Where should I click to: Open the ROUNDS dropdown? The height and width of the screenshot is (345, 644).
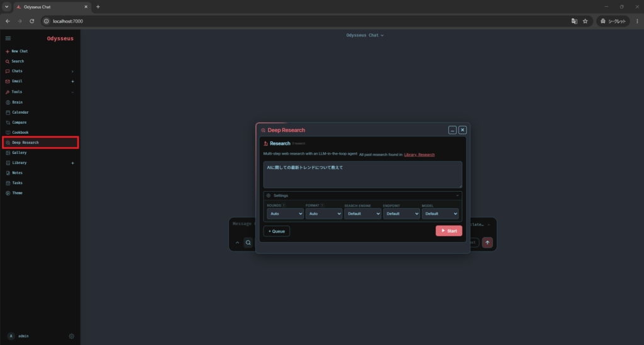(285, 214)
